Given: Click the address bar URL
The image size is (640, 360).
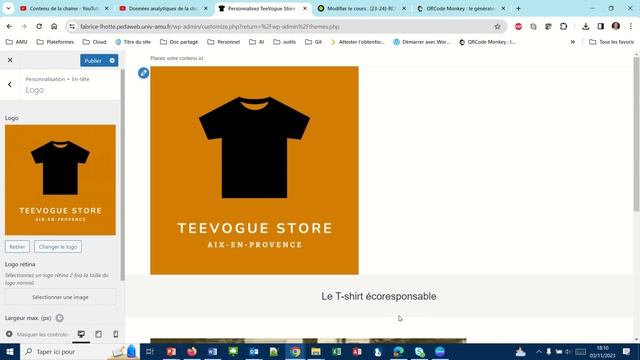Looking at the screenshot, I should [210, 27].
